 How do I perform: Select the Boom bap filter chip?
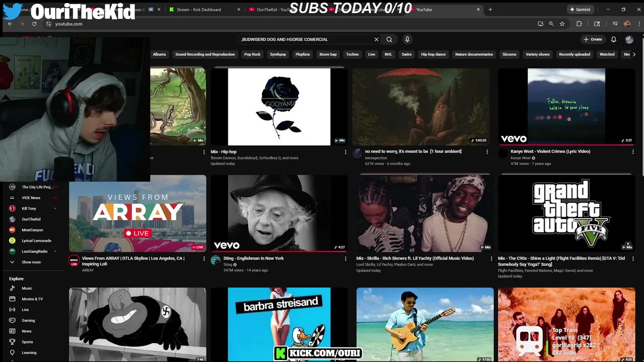[328, 54]
